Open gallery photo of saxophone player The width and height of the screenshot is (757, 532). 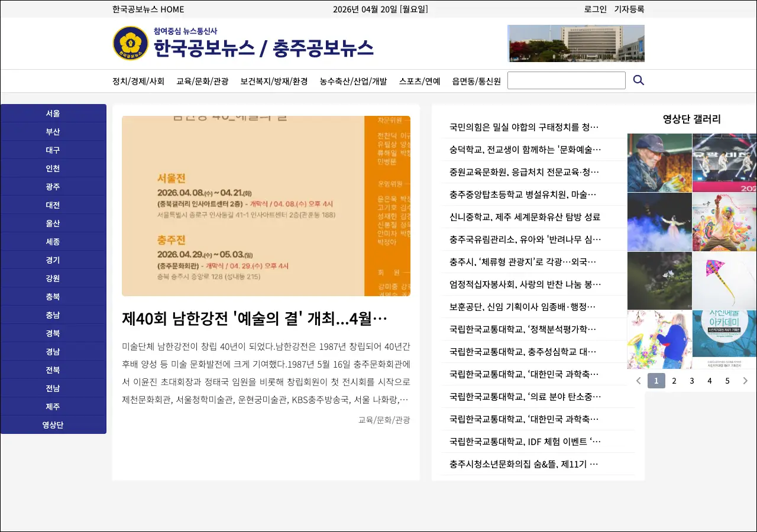(659, 340)
